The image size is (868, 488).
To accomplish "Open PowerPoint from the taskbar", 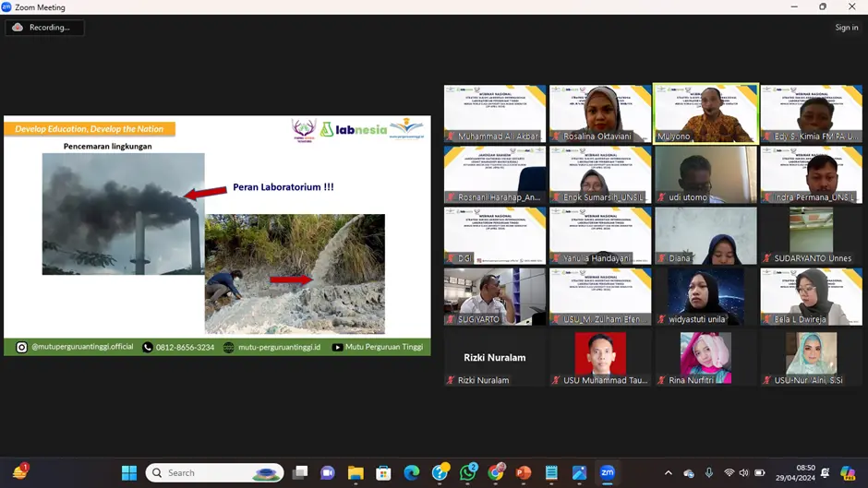I will point(524,472).
